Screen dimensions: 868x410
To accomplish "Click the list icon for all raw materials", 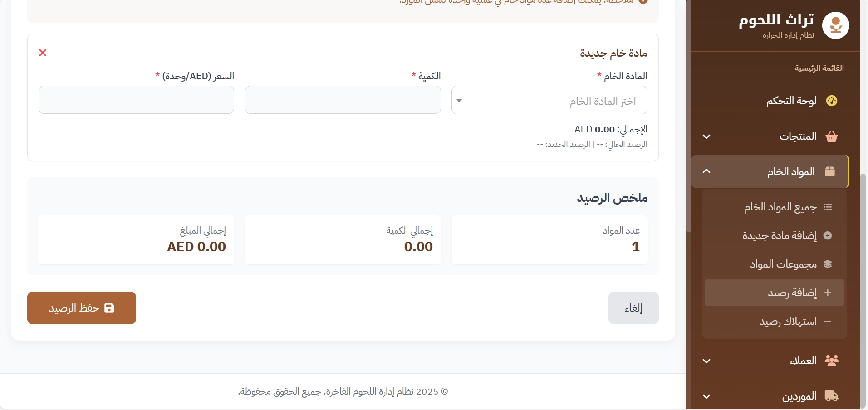I will (828, 207).
